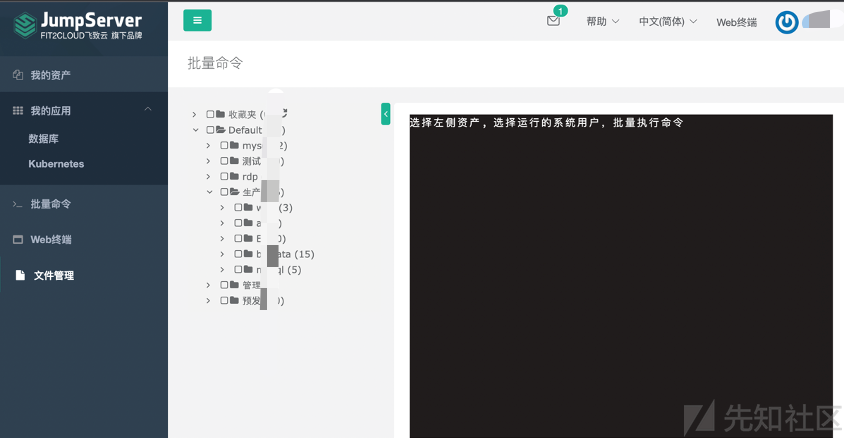Toggle sidebar with green hamburger button
The image size is (844, 438).
[x=197, y=20]
